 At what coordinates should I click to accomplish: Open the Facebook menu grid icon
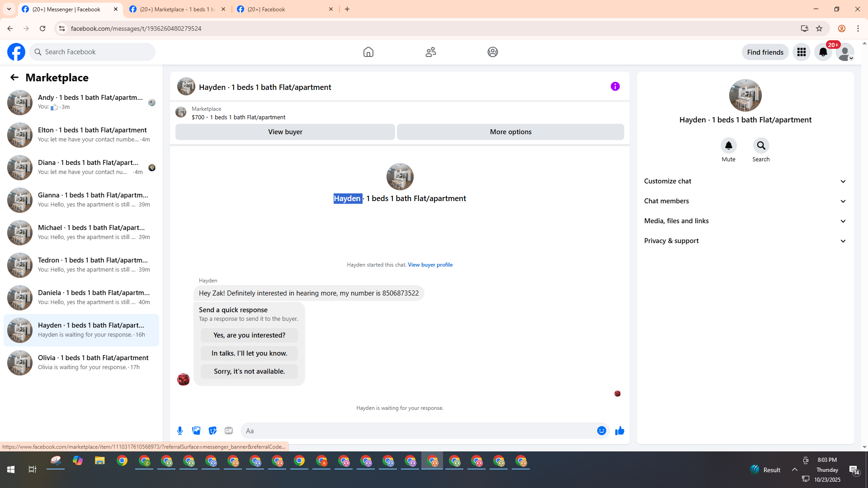pyautogui.click(x=801, y=52)
